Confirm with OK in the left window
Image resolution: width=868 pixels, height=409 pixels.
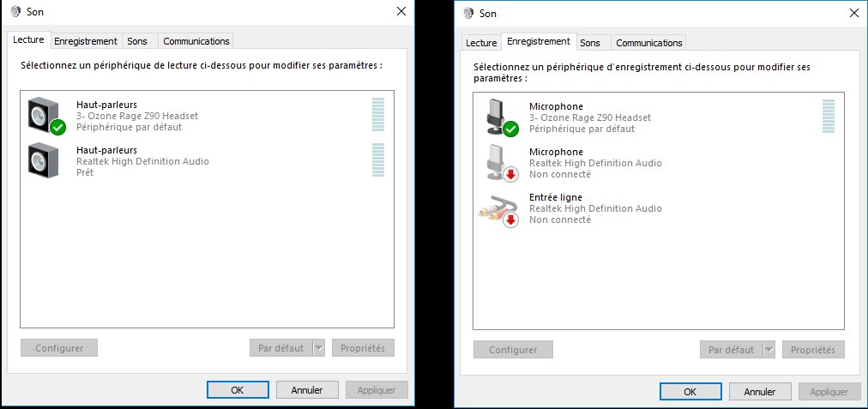pos(238,389)
